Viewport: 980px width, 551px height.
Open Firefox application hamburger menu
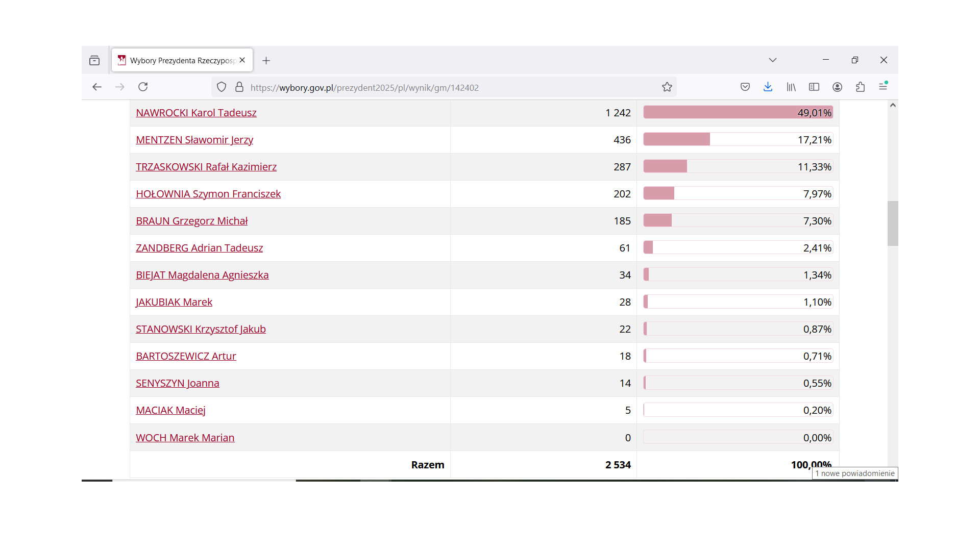click(883, 87)
